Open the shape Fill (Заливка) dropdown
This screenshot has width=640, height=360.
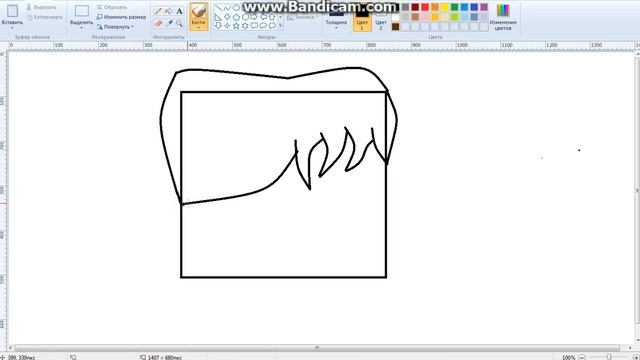(x=302, y=17)
